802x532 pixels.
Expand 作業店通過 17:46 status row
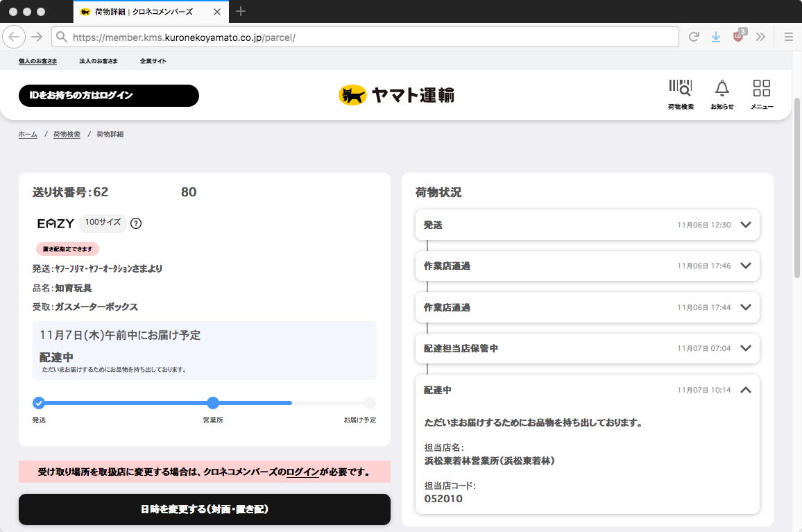[x=587, y=266]
